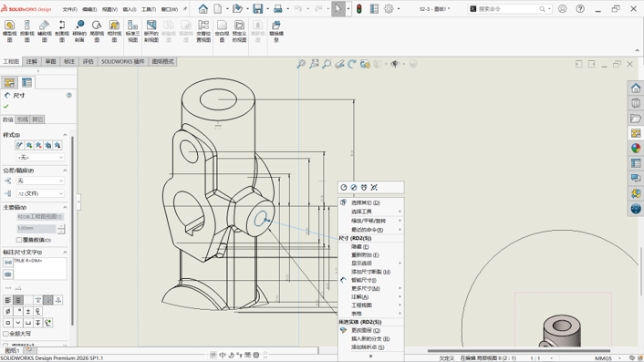
Task: Open the PropertyManager tab icon
Action: pyautogui.click(x=26, y=82)
